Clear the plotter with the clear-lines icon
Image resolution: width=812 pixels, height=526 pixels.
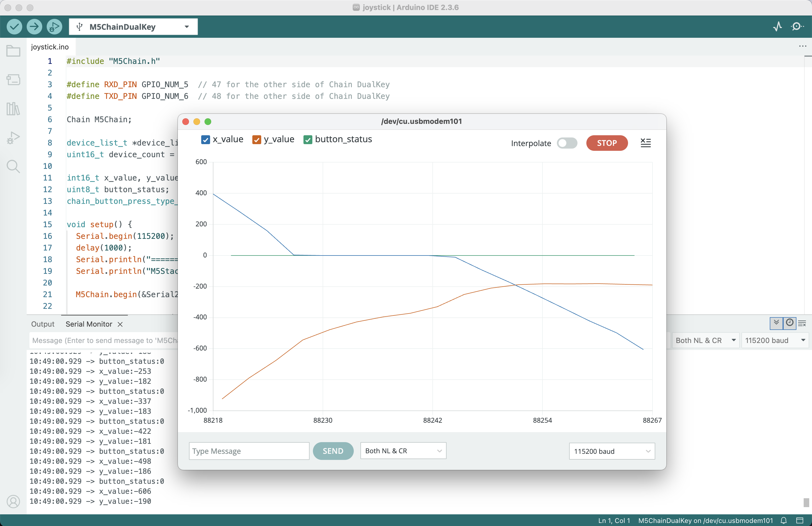point(646,143)
